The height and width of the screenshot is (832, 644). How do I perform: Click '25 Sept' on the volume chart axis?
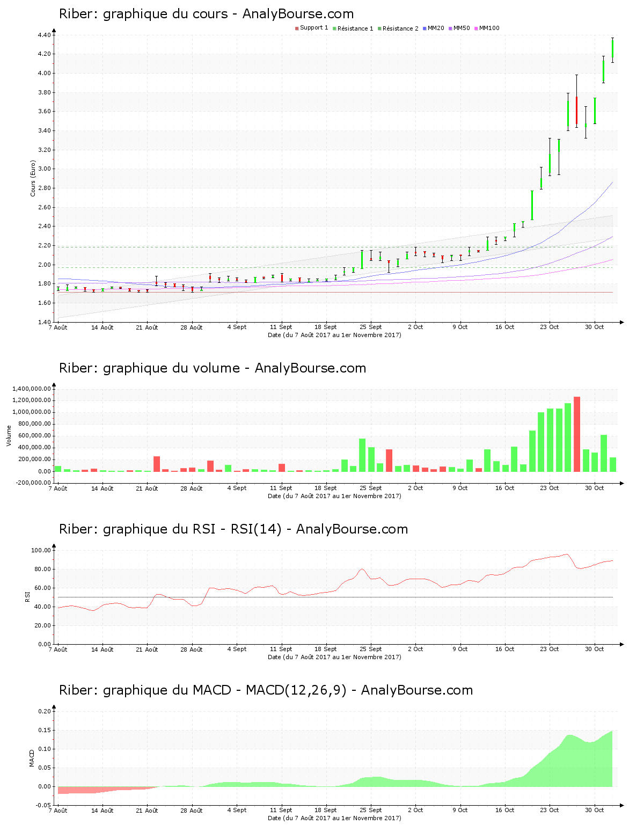coord(371,488)
